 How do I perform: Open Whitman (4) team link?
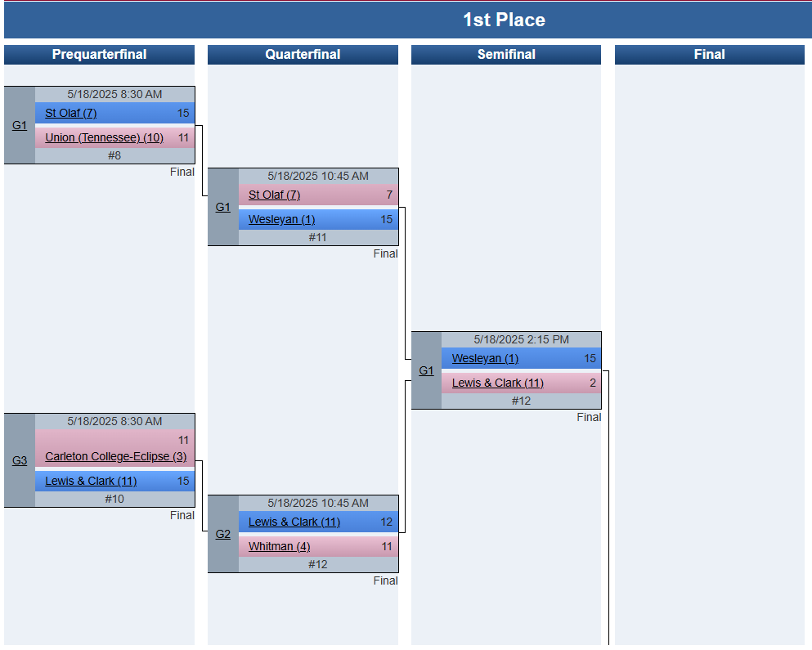(279, 546)
